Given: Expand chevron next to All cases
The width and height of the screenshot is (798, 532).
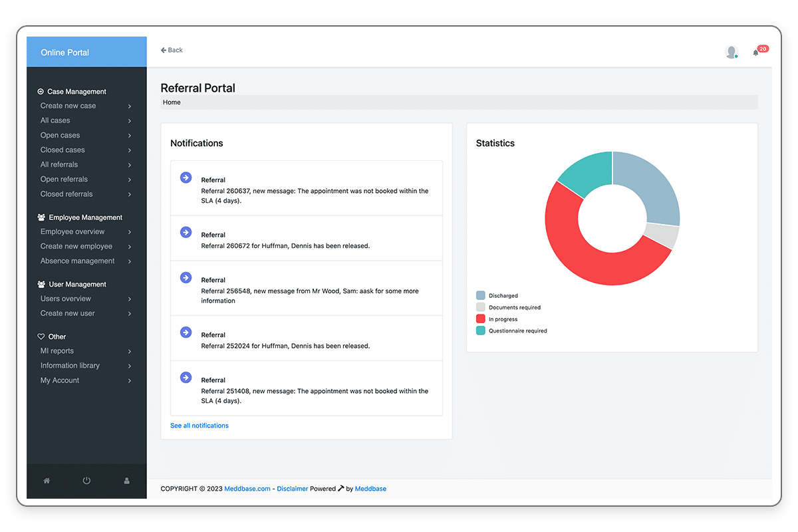Looking at the screenshot, I should pos(130,121).
